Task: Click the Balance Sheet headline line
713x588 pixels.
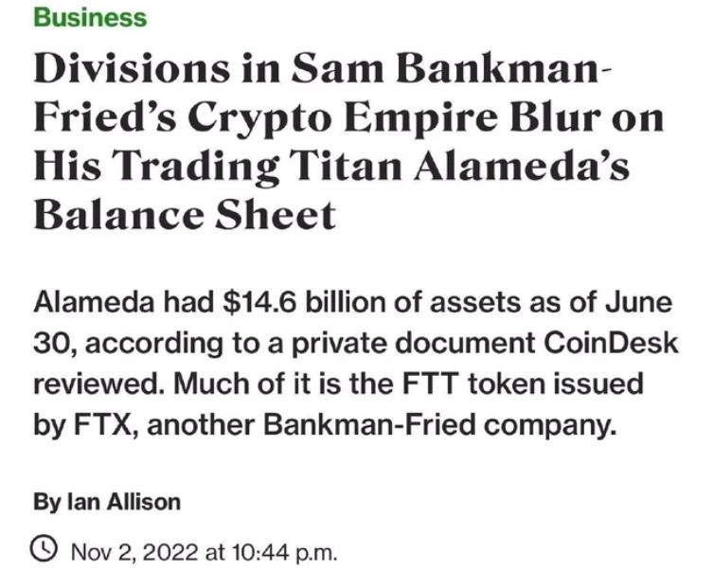Action: (185, 215)
